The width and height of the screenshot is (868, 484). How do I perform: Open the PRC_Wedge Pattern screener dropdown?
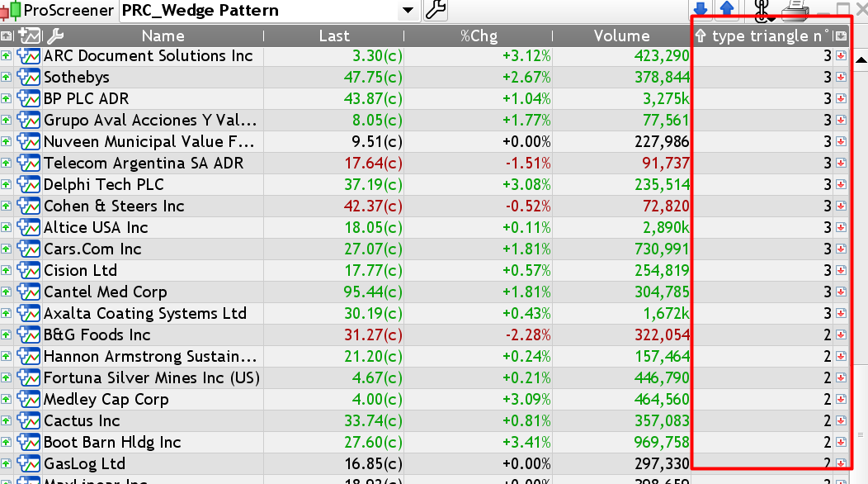407,11
